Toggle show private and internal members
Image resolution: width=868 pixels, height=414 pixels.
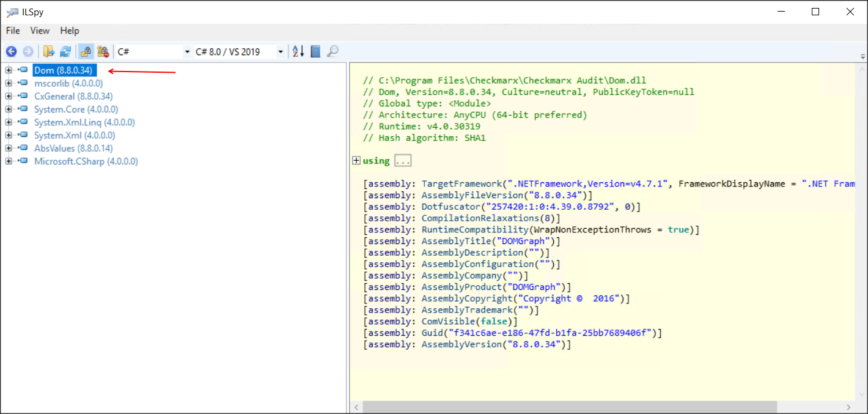pos(86,52)
